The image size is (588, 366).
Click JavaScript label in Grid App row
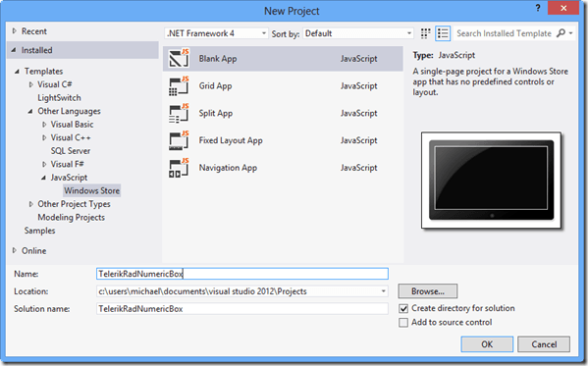point(359,86)
